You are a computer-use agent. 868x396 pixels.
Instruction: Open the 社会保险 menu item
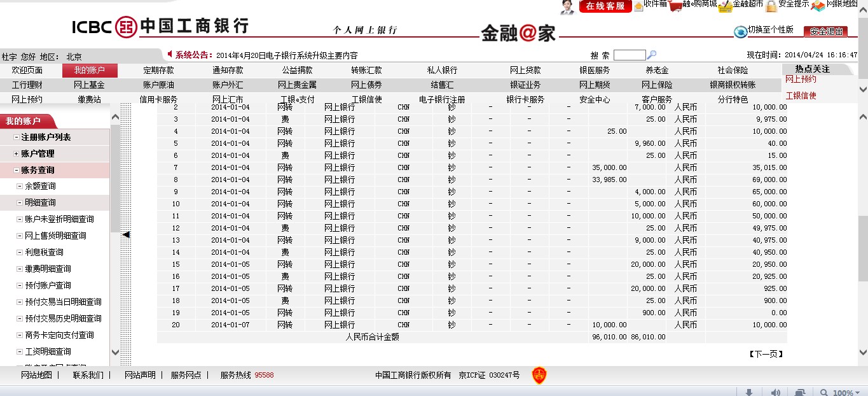tap(733, 71)
